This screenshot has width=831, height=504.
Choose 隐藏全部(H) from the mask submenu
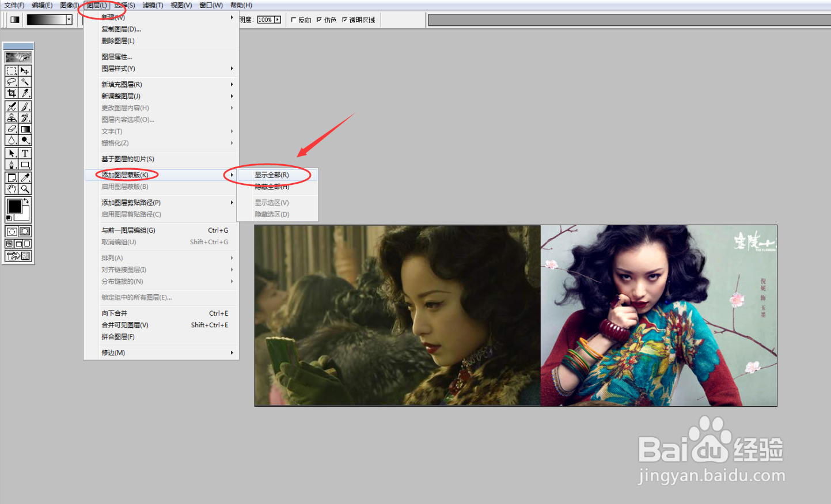(x=278, y=187)
